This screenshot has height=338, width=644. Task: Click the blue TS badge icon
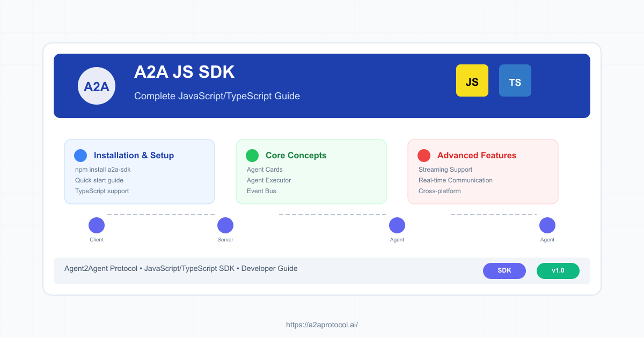(515, 80)
